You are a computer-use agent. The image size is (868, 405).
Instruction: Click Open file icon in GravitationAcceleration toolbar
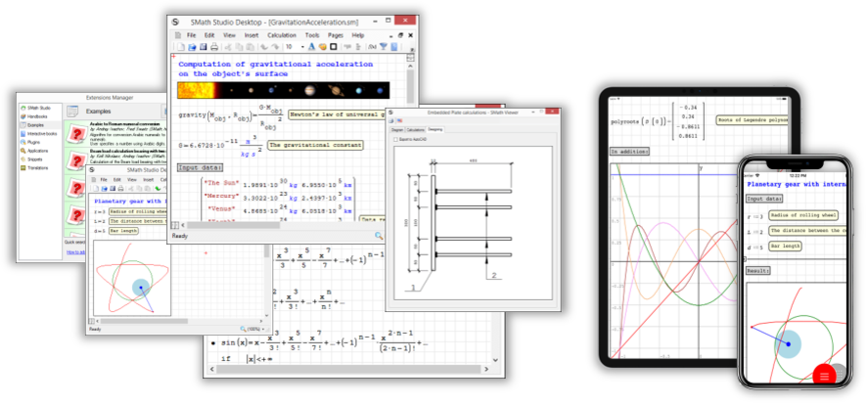[x=192, y=47]
